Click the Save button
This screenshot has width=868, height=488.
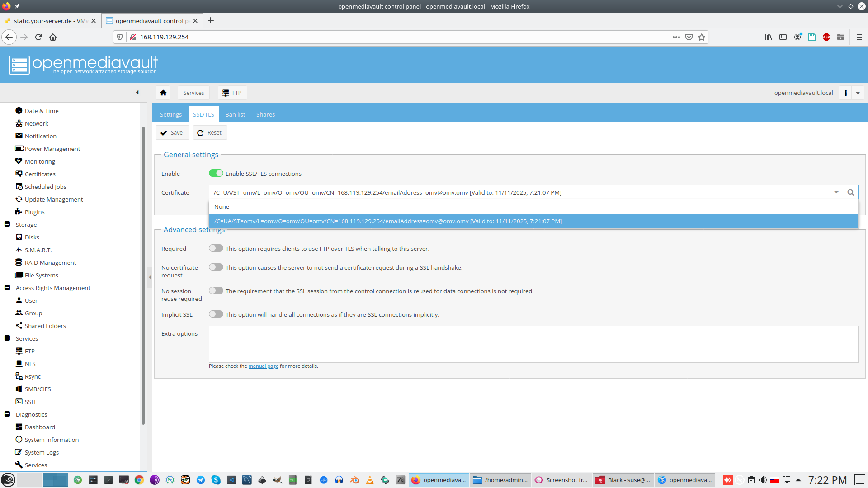tap(172, 132)
